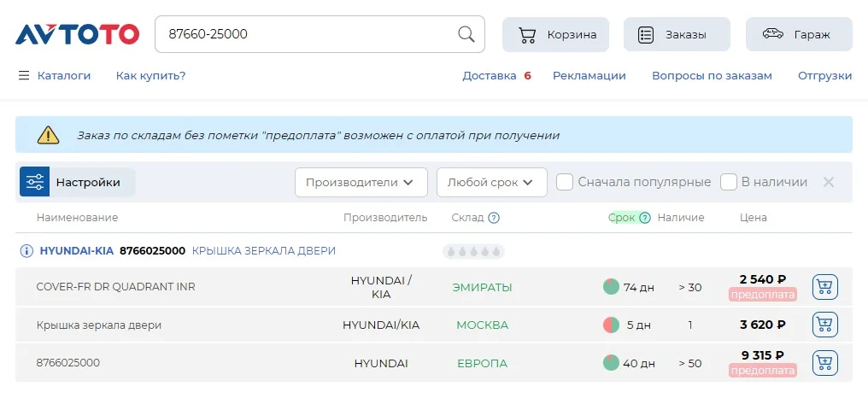The height and width of the screenshot is (404, 868).
Task: Click the sliders icon beside Настройки
Action: pyautogui.click(x=35, y=182)
